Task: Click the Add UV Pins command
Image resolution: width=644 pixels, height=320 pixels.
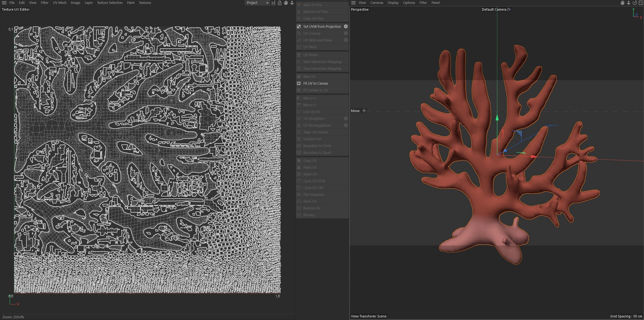Action: 322,5
